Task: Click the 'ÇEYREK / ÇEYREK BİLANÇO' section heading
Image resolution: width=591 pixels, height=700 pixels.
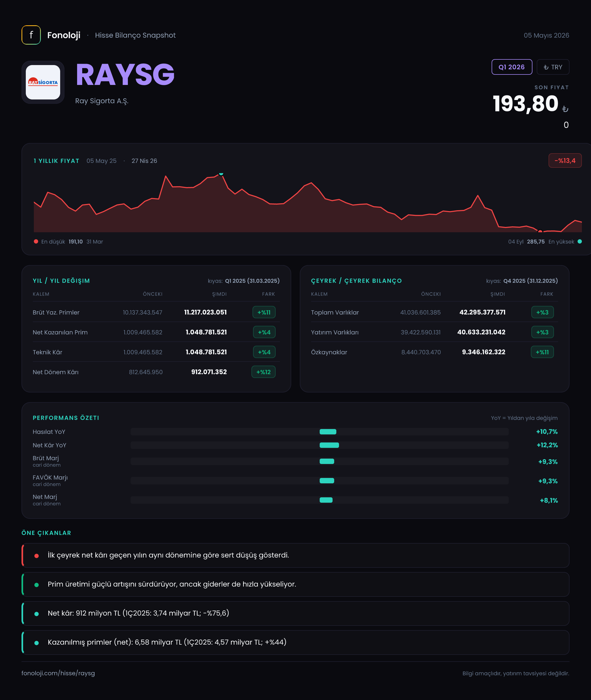Action: [x=356, y=281]
